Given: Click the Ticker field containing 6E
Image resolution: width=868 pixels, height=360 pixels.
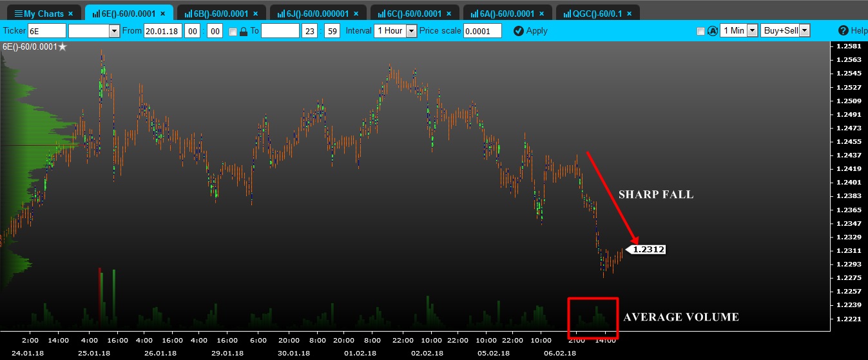Looking at the screenshot, I should pos(47,31).
